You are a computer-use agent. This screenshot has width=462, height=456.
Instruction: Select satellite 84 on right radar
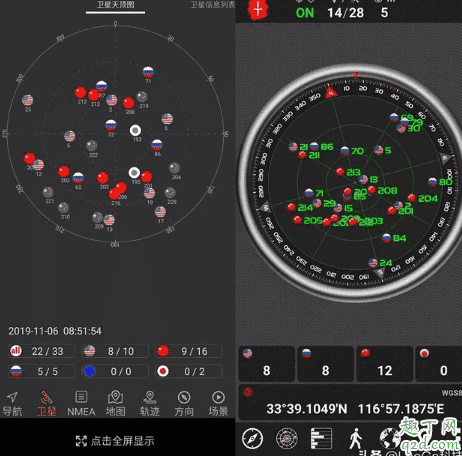click(386, 238)
